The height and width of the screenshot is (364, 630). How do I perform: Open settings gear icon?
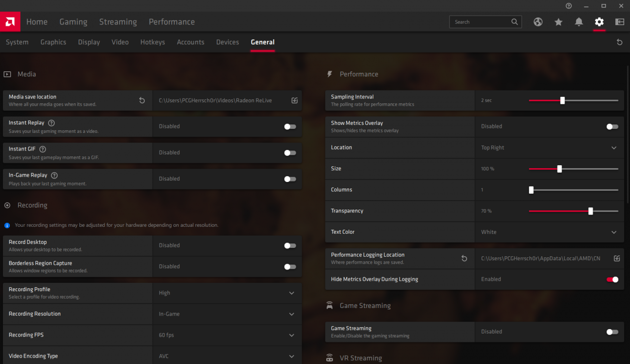[x=599, y=22]
